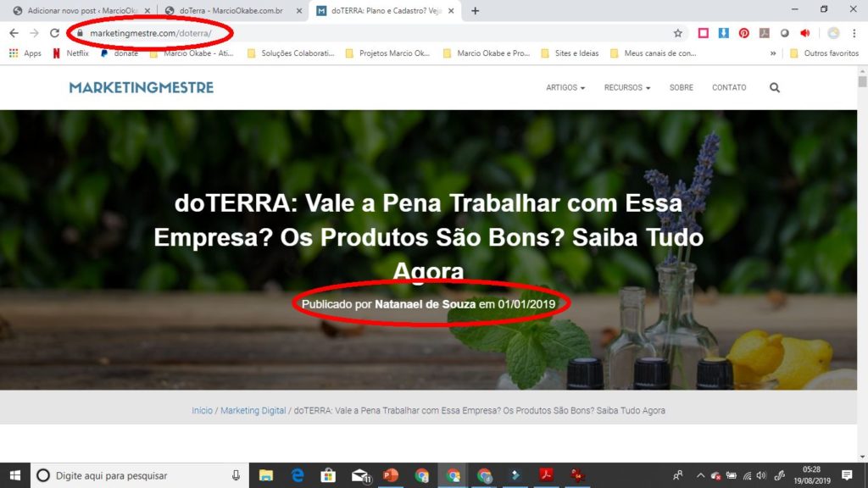868x488 pixels.
Task: Open the Apps grid shortcut
Action: click(25, 53)
